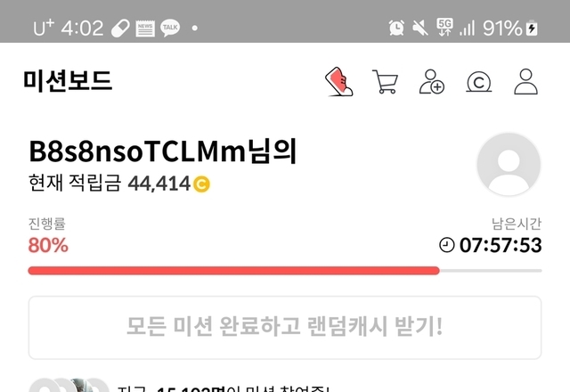Image resolution: width=570 pixels, height=392 pixels.
Task: Tap the 07:57:53 countdown timer
Action: (x=501, y=245)
